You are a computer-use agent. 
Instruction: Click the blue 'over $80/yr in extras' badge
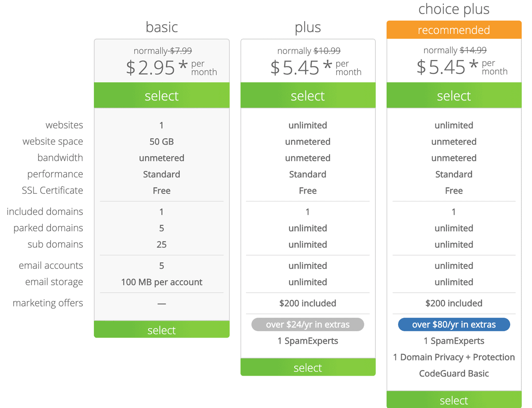click(454, 325)
